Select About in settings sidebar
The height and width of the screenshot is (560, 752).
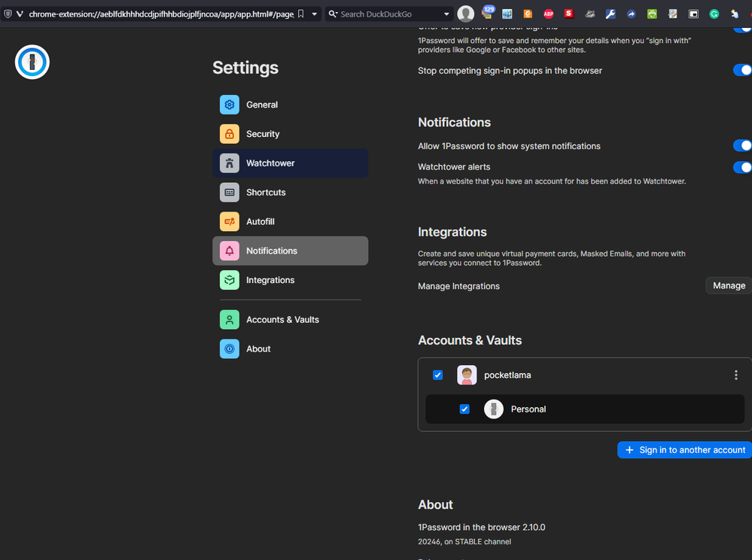290,349
